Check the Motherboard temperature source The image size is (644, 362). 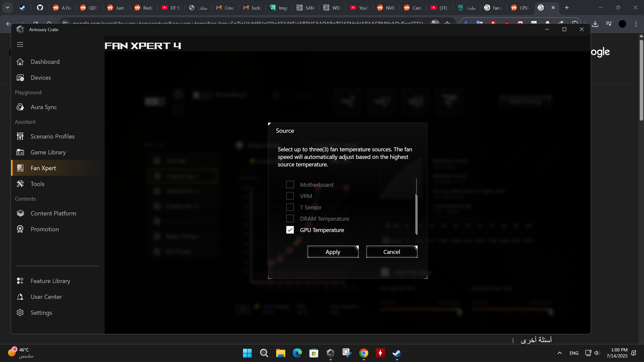click(x=290, y=185)
